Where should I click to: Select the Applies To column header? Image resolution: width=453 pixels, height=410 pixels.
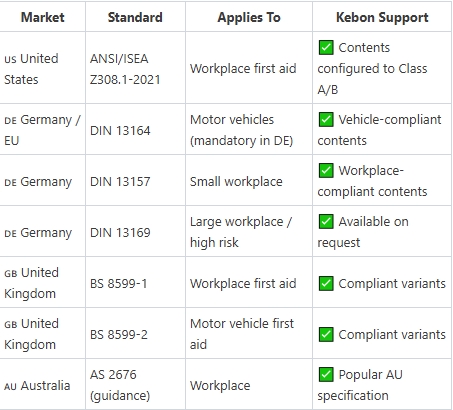point(249,17)
